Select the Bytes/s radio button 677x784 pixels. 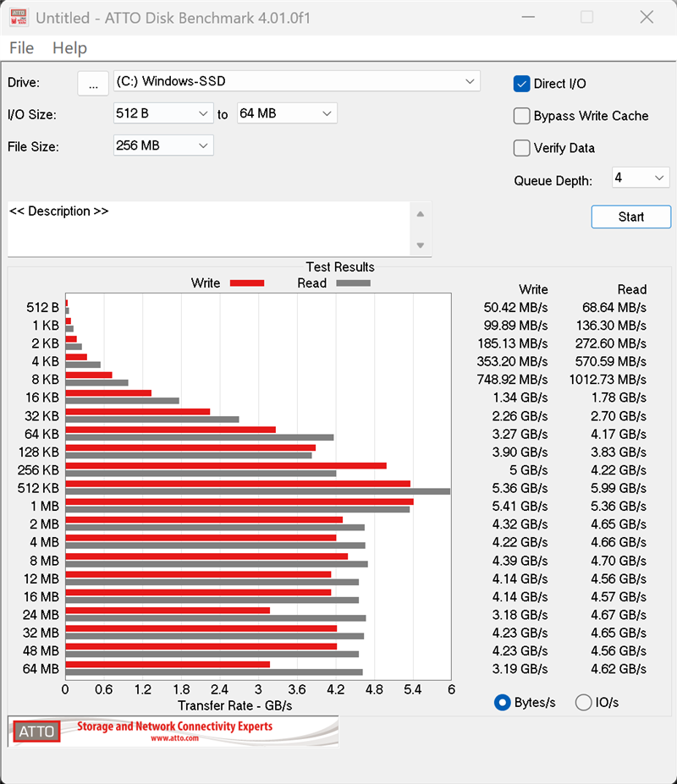coord(503,703)
